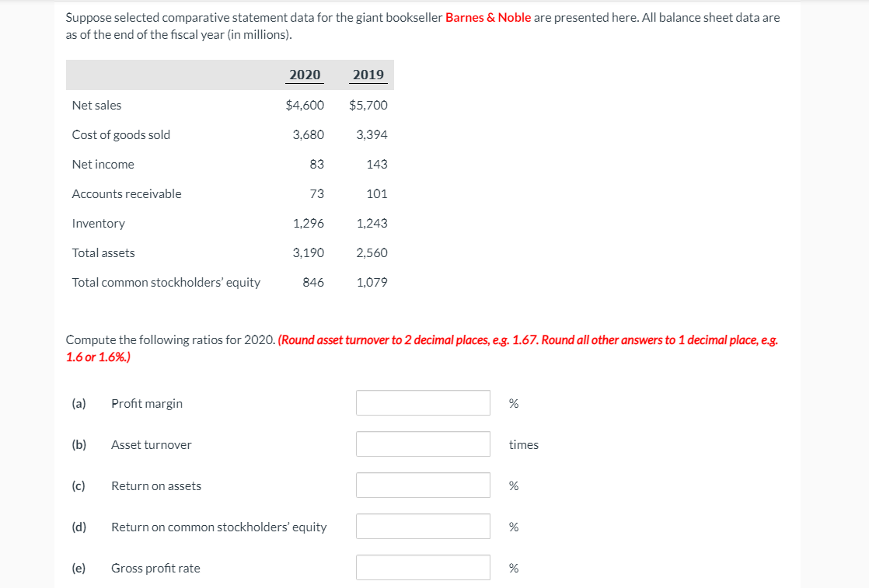
Task: Click the Return on assets answer box
Action: click(423, 485)
